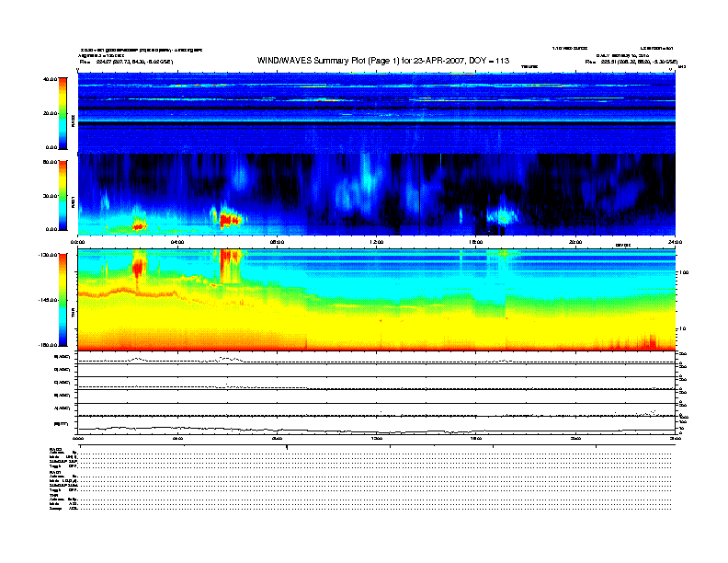Click the 60.00 tick on RAD1 color bar

tap(50, 162)
